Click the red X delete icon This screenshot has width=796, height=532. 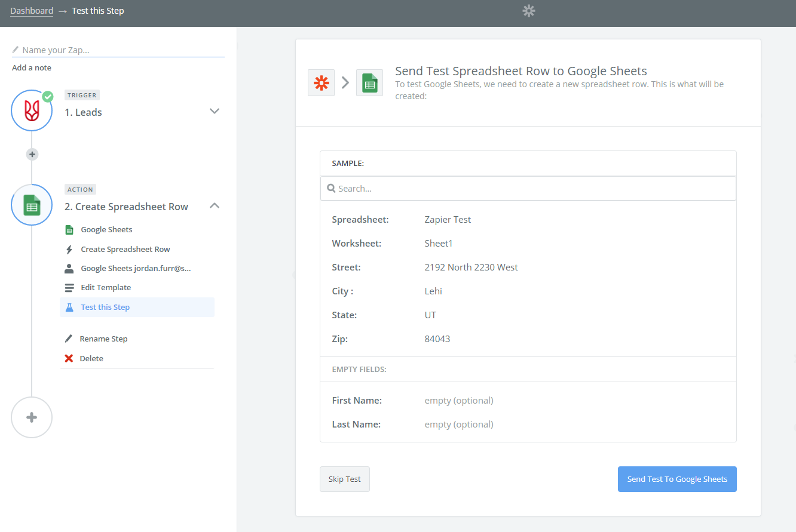tap(69, 358)
